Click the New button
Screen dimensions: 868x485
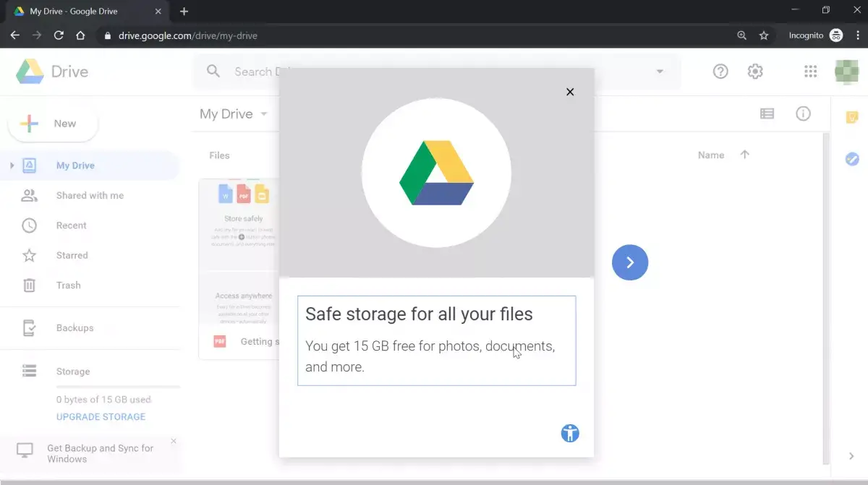(53, 124)
